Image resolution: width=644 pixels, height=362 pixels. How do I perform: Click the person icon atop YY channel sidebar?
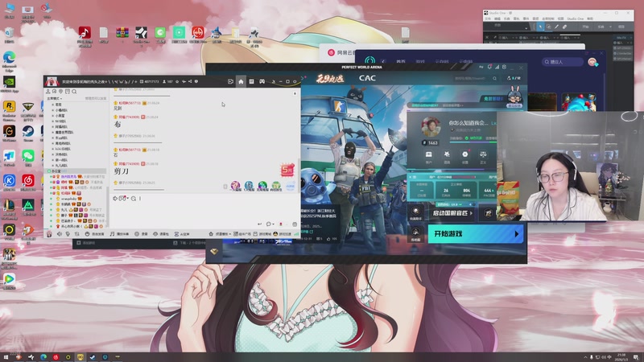point(48,92)
